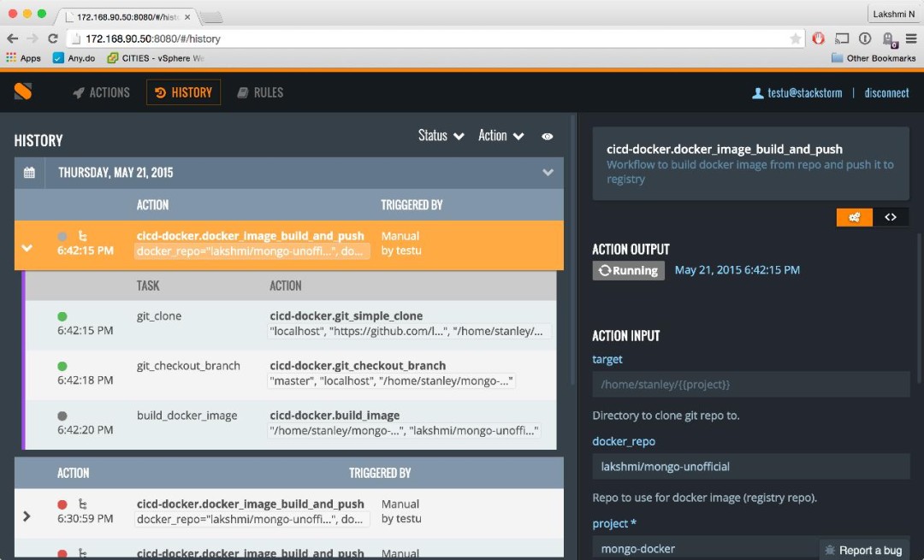
Task: Open the ACTIONS tab
Action: coord(101,92)
